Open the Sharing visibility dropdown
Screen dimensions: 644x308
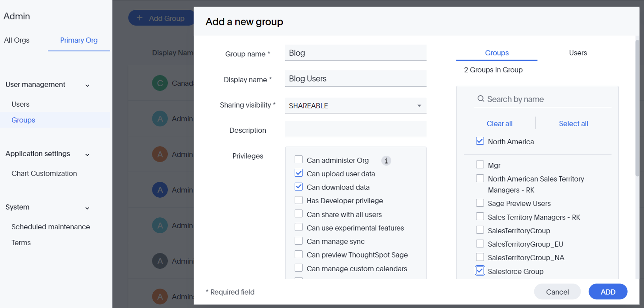356,106
